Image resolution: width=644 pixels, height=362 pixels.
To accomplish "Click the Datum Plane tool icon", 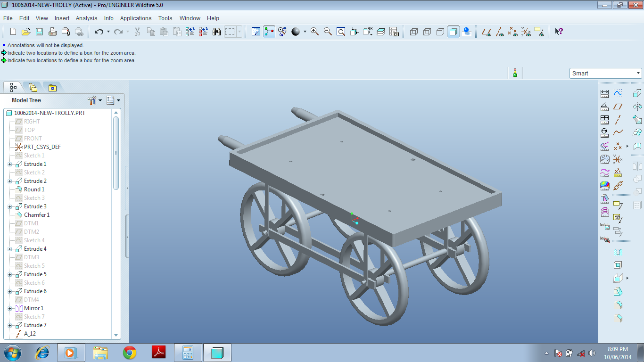I will (x=618, y=107).
